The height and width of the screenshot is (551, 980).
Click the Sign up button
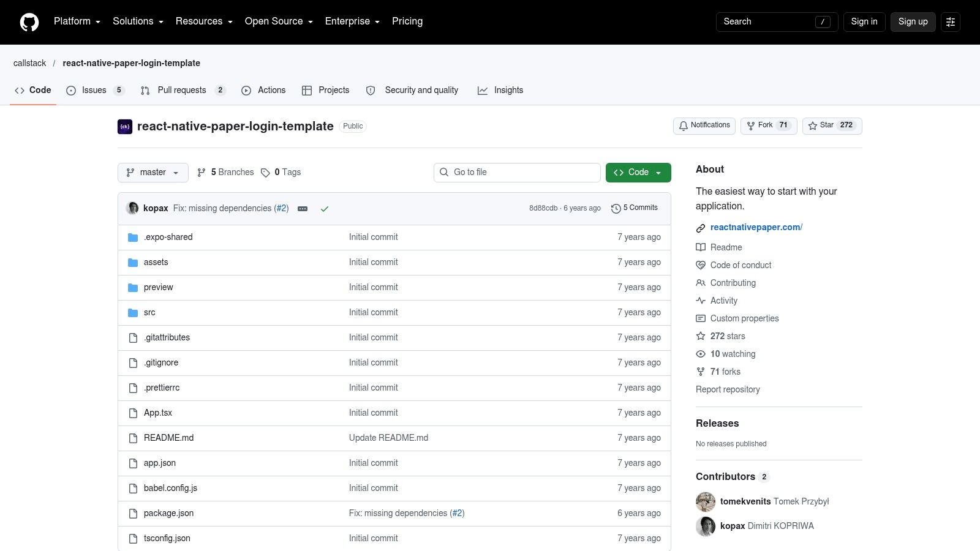coord(913,22)
